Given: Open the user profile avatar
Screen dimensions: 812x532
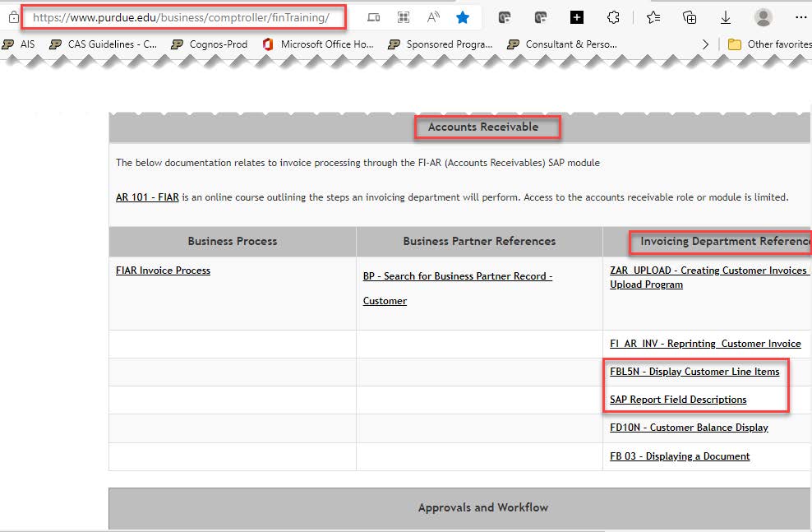Looking at the screenshot, I should pyautogui.click(x=763, y=17).
